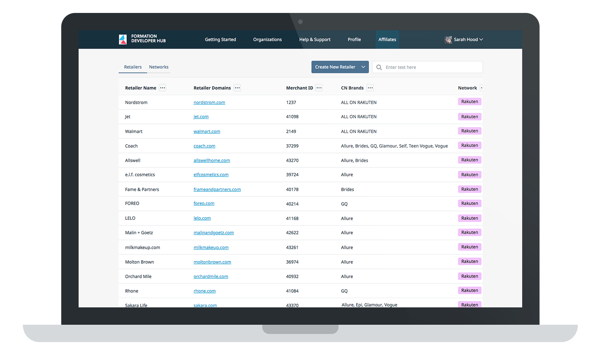Click Rakuten badge in Nordstrom row
601x364 pixels.
(470, 102)
